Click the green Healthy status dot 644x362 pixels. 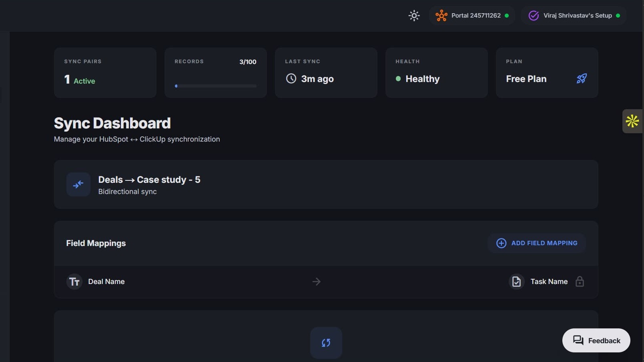[x=398, y=79]
